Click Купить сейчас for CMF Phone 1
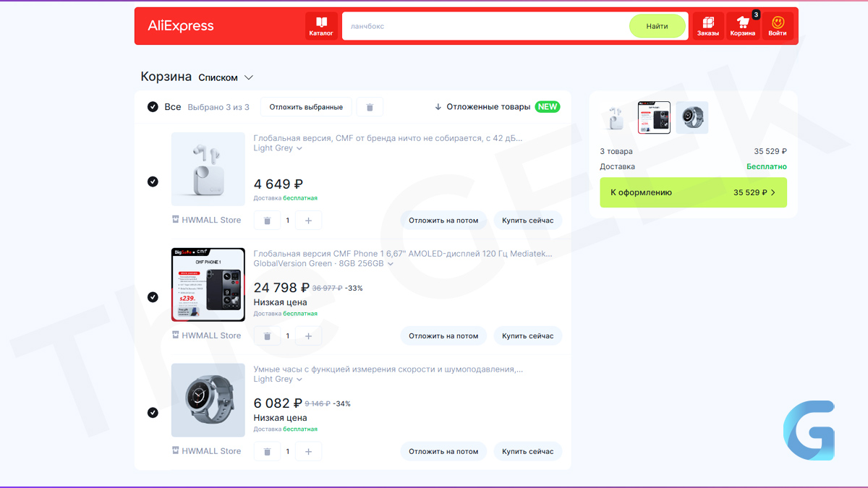868x488 pixels. [x=528, y=336]
